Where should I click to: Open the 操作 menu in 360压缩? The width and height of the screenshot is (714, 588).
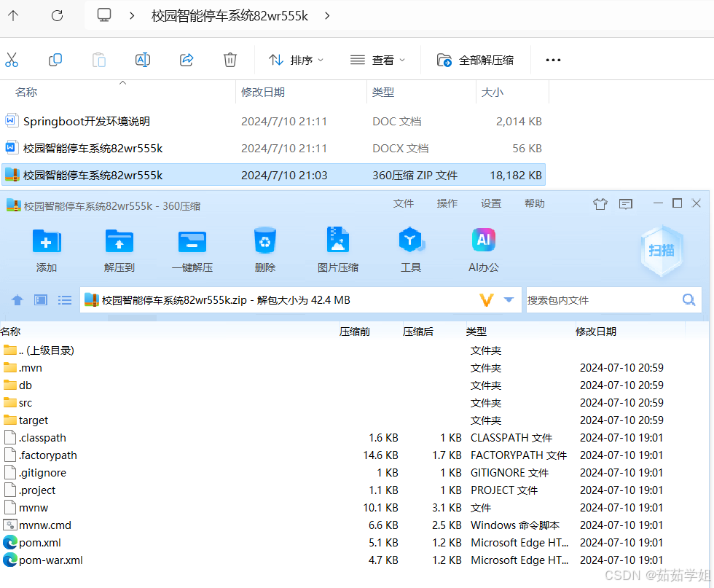[x=447, y=203]
